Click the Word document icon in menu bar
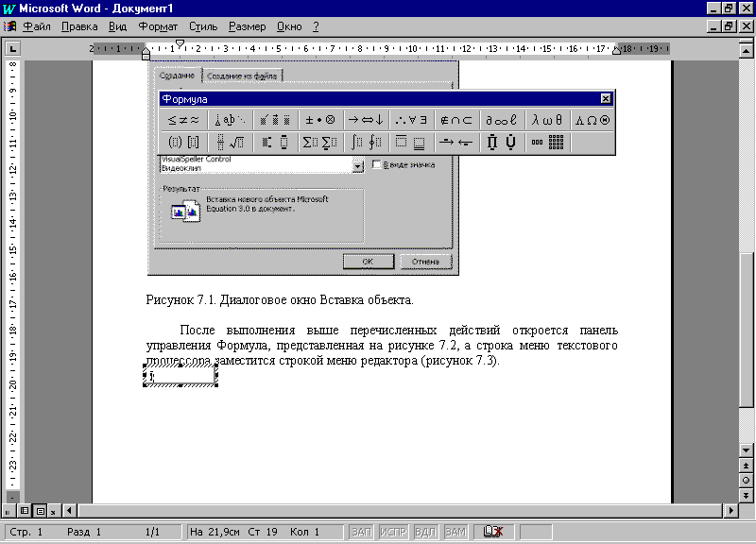The height and width of the screenshot is (544, 756). click(9, 26)
